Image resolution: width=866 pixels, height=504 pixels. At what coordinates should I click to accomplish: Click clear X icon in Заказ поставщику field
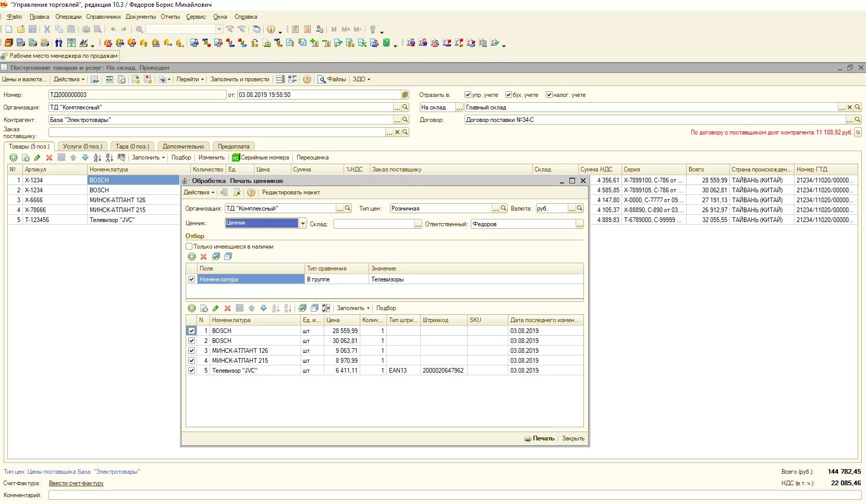pos(397,132)
